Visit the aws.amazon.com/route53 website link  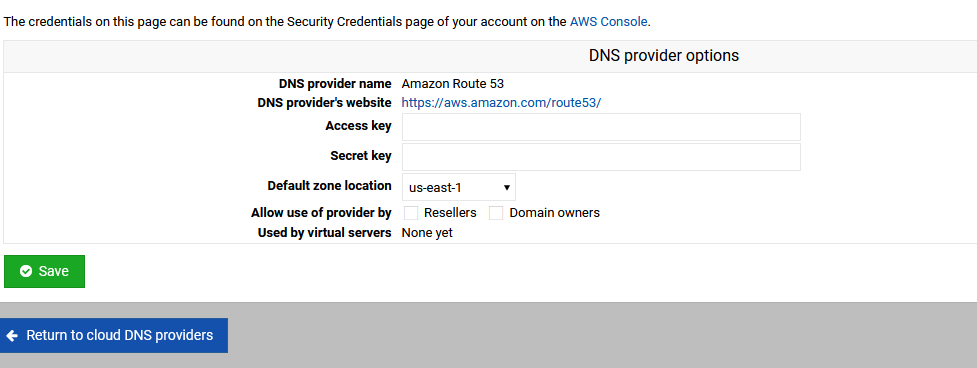point(501,103)
